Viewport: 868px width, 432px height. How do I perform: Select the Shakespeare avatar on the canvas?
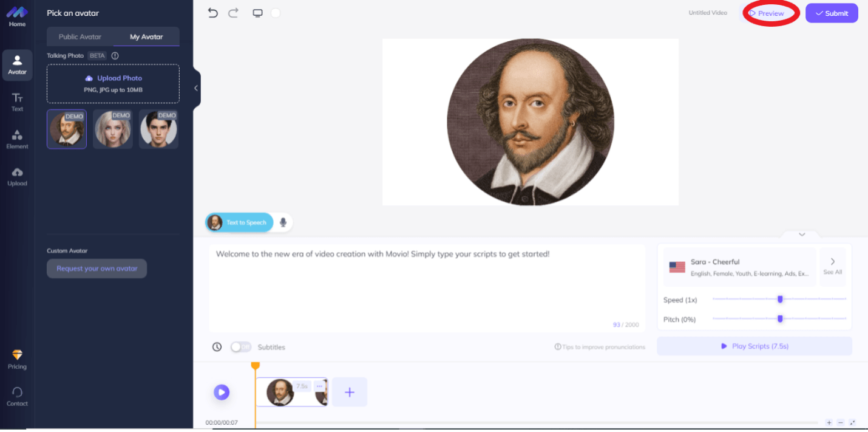[x=531, y=122]
